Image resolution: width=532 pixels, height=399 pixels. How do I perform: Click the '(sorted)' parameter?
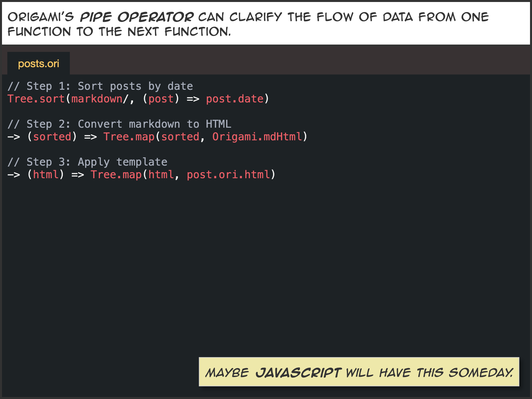52,137
